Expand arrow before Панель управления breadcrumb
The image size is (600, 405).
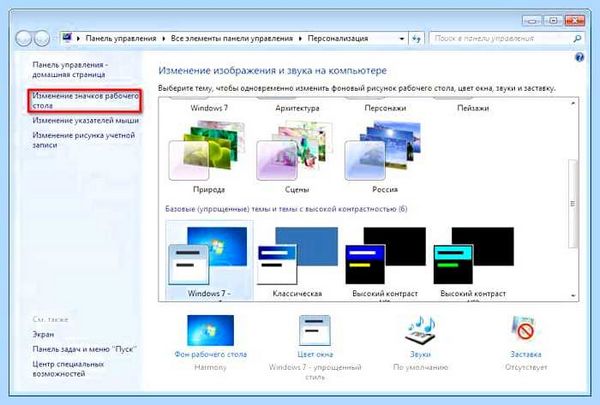(x=78, y=39)
